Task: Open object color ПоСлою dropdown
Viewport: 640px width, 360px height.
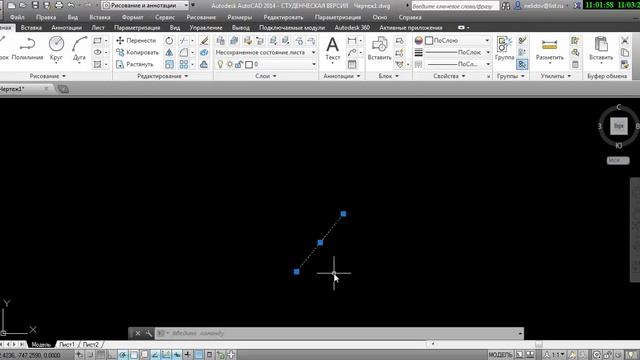Action: click(x=457, y=40)
